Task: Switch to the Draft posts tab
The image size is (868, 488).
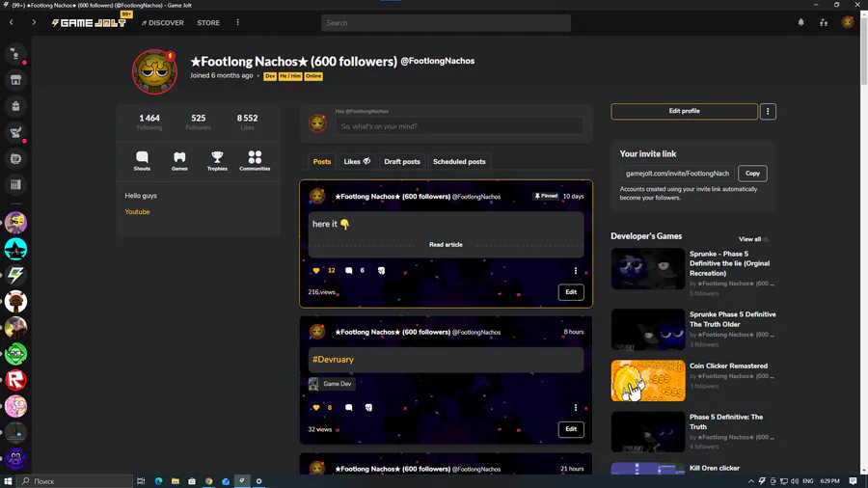Action: 402,162
